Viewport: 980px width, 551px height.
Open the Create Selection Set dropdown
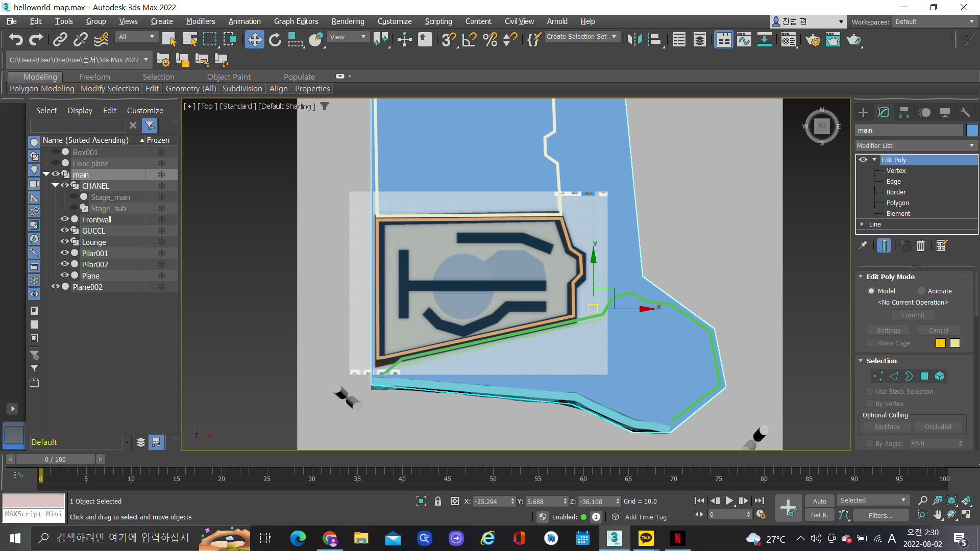click(614, 37)
